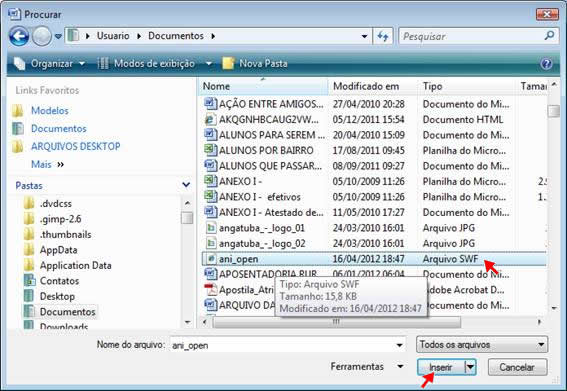Click the Usuario breadcrumb in address bar
The width and height of the screenshot is (567, 391).
pyautogui.click(x=113, y=36)
